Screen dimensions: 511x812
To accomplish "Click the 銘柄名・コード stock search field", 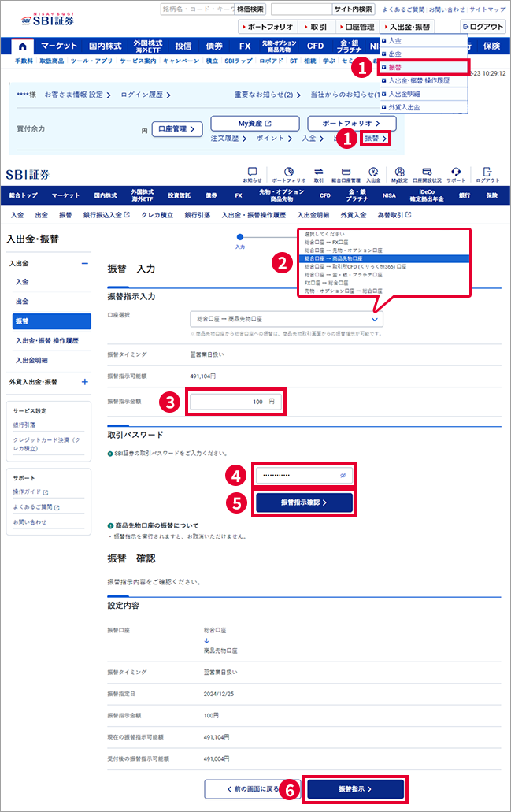I will (x=198, y=9).
